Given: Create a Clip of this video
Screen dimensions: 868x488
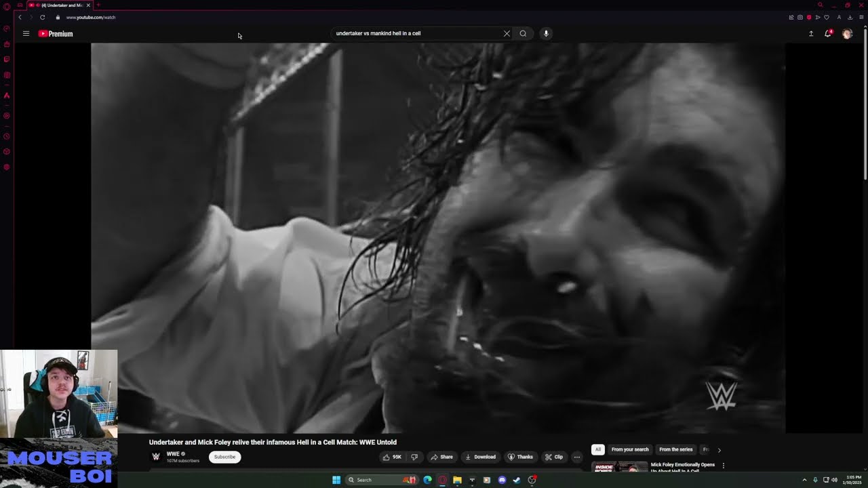Looking at the screenshot, I should click(x=554, y=457).
